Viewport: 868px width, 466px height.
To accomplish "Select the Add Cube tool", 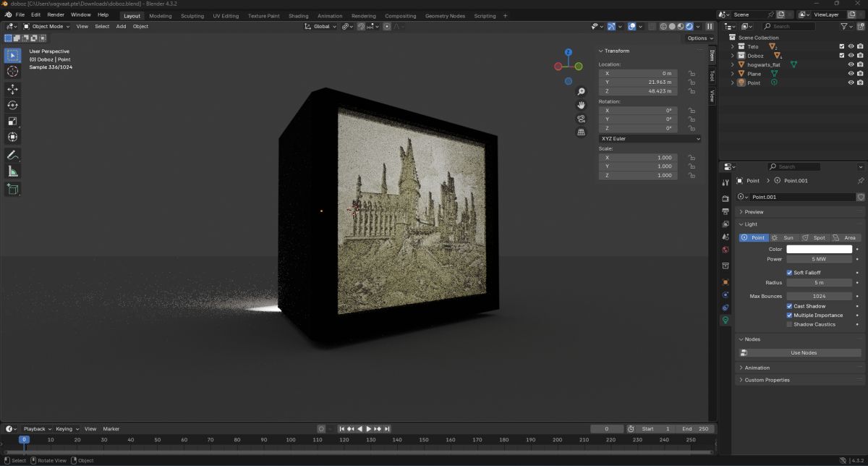I will [x=12, y=189].
